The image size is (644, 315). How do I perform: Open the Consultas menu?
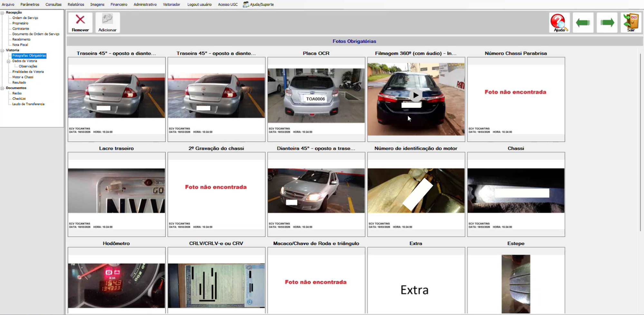[53, 5]
